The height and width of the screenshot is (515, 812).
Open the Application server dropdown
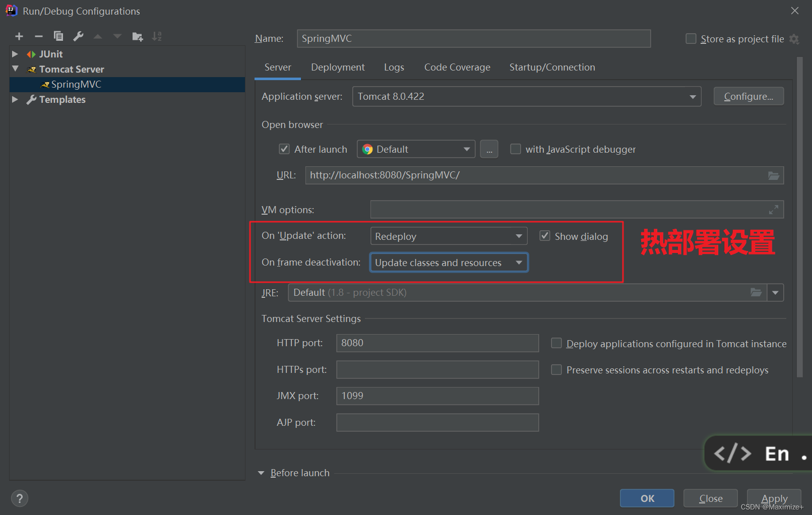[526, 97]
